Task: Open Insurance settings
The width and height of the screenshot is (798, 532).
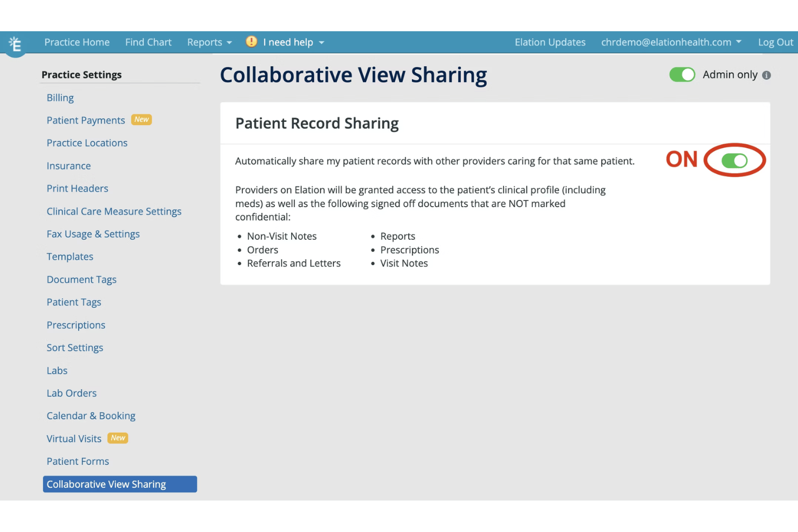Action: (x=68, y=166)
